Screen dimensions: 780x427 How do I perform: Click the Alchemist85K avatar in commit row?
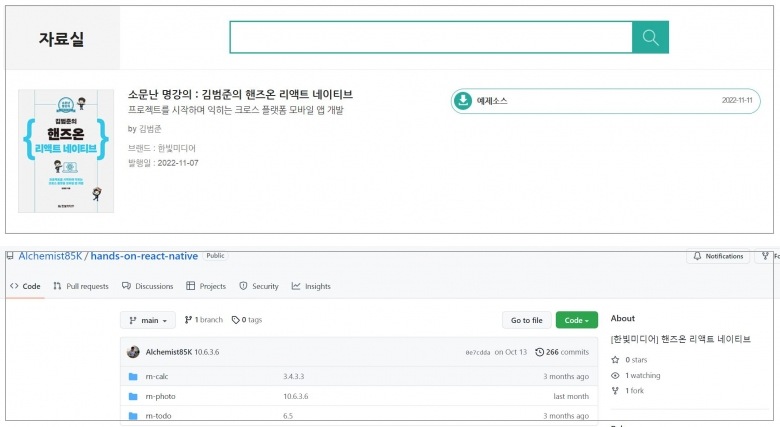point(133,352)
